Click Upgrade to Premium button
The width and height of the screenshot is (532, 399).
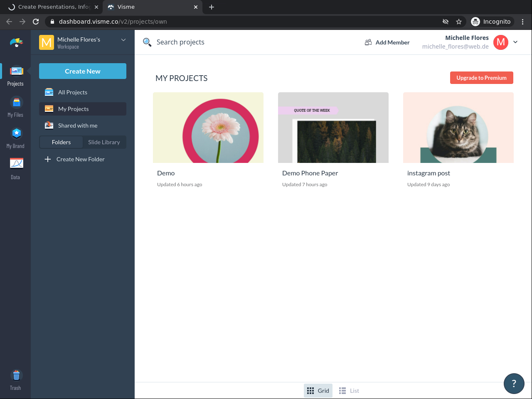coord(482,78)
